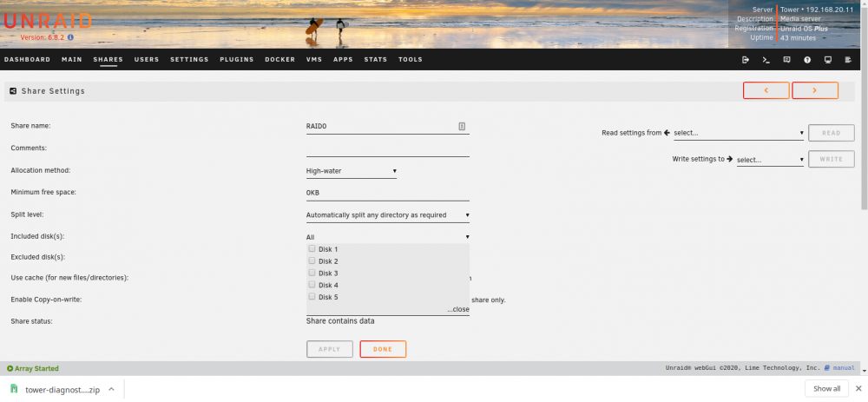Open the Dashboard menu

point(27,60)
